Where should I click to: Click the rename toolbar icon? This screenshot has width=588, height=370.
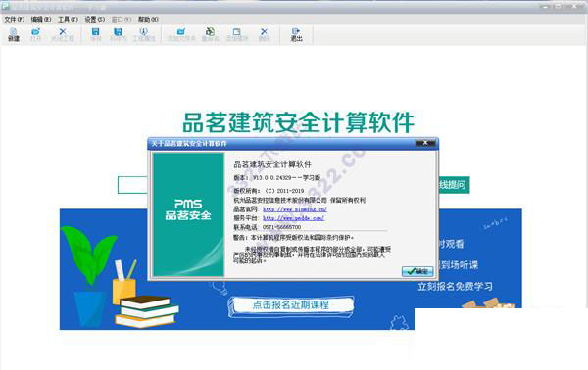point(211,34)
